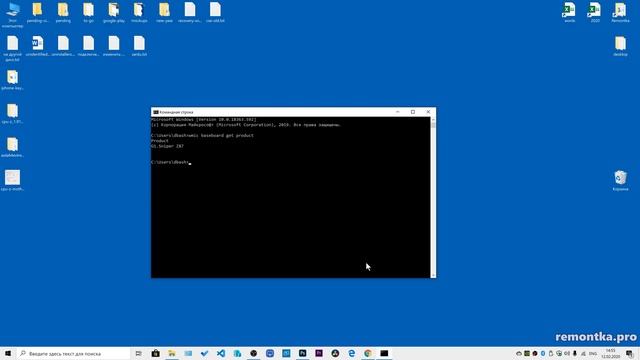Click the volume icon in system tray
The width and height of the screenshot is (640, 360).
[567, 353]
